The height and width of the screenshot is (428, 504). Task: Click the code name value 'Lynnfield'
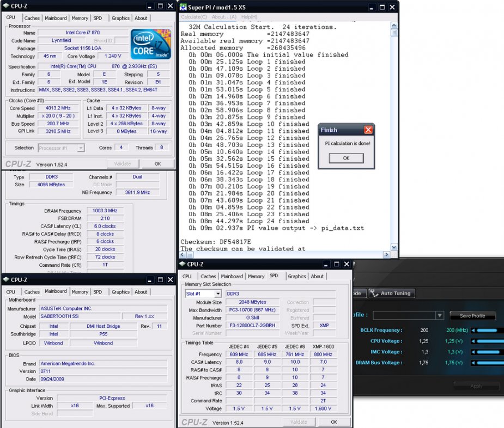pos(62,40)
